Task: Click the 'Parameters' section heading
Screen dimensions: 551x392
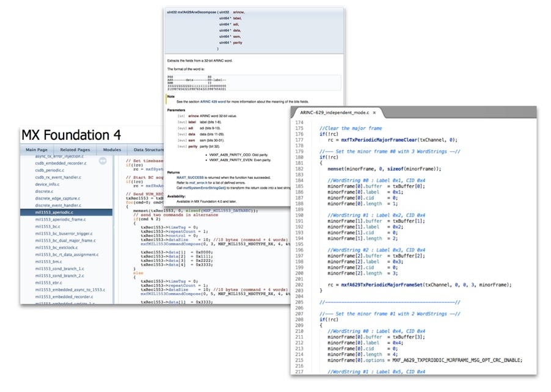Action: point(176,111)
